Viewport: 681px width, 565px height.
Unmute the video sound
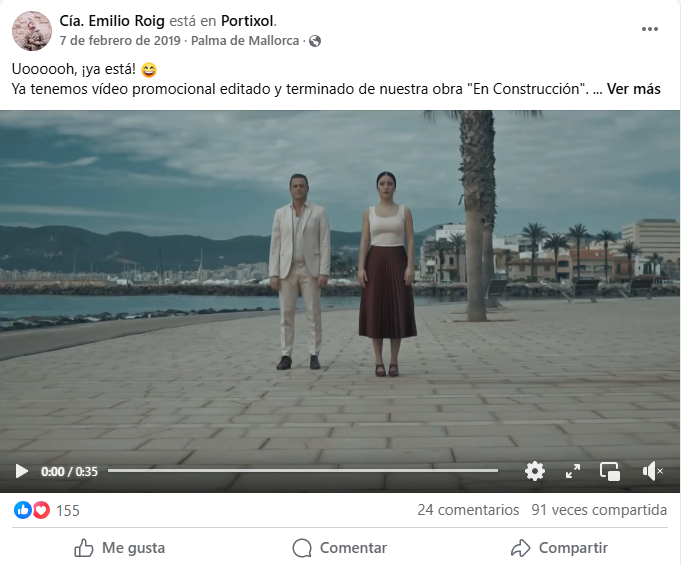652,471
